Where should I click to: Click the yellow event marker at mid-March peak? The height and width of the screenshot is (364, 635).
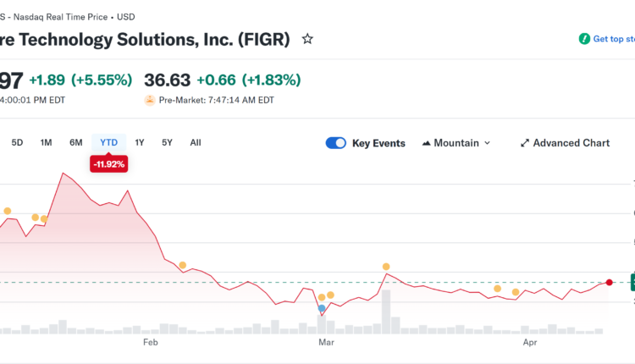click(386, 267)
